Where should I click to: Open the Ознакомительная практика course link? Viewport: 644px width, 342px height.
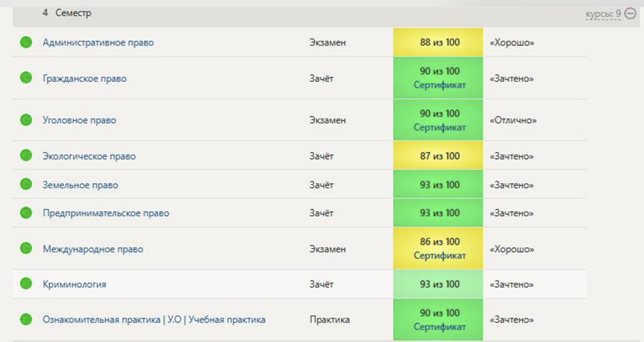154,320
